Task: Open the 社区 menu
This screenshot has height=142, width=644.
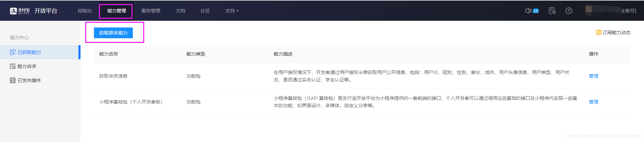Action: (x=205, y=11)
